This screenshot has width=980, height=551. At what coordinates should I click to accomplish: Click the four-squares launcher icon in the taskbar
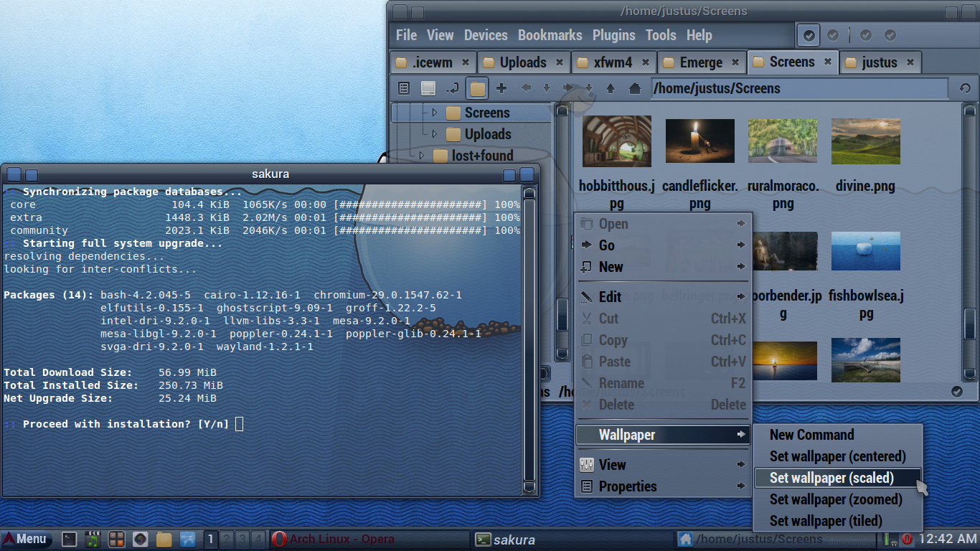click(116, 539)
